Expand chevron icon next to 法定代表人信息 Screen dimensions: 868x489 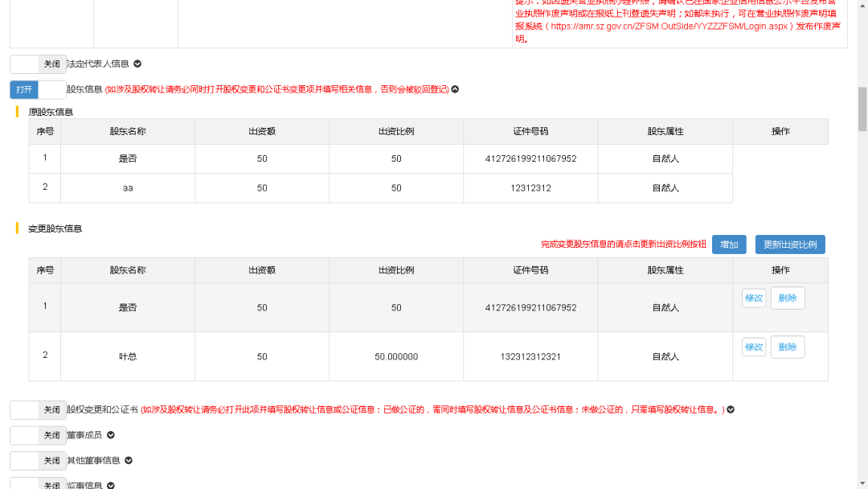point(137,64)
